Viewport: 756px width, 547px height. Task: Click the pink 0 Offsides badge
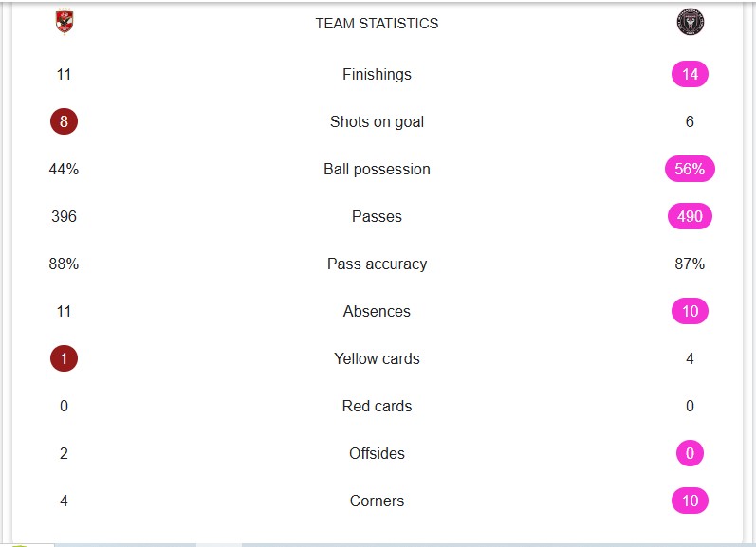coord(690,453)
